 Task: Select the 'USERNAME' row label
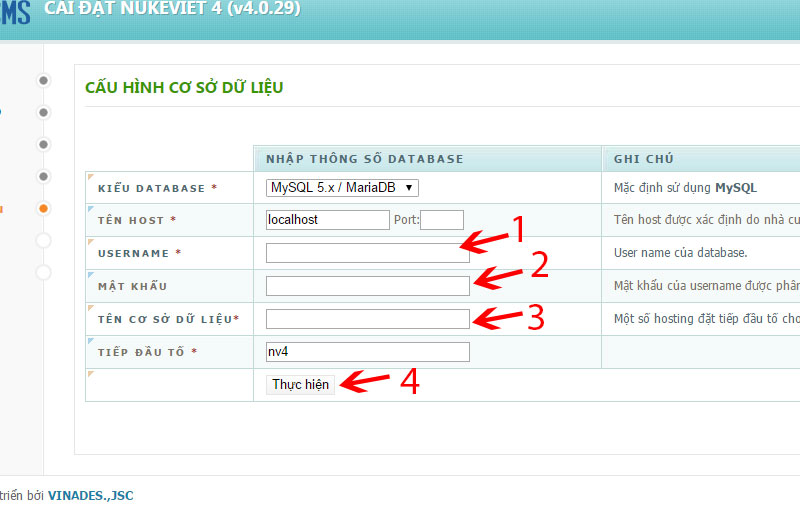coord(139,254)
